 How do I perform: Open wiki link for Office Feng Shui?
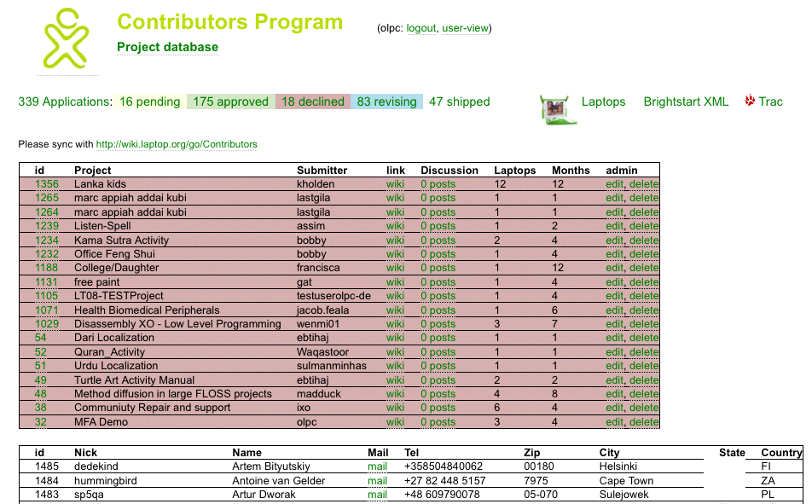395,254
